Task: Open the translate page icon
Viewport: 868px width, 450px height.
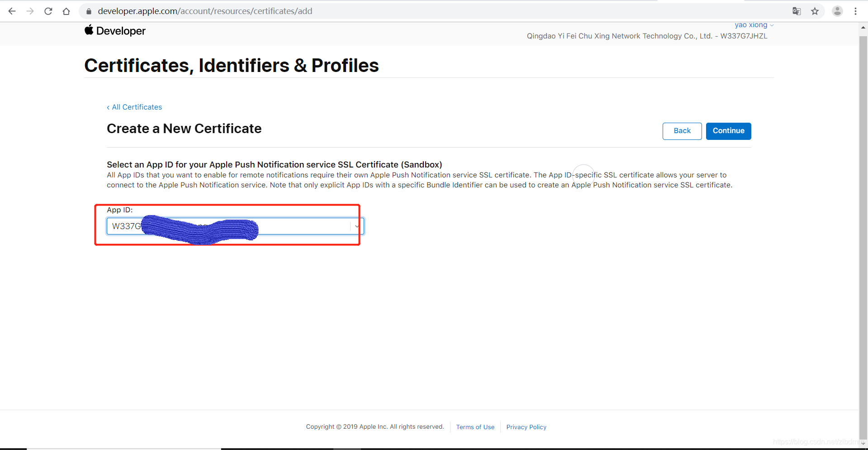Action: pos(797,11)
